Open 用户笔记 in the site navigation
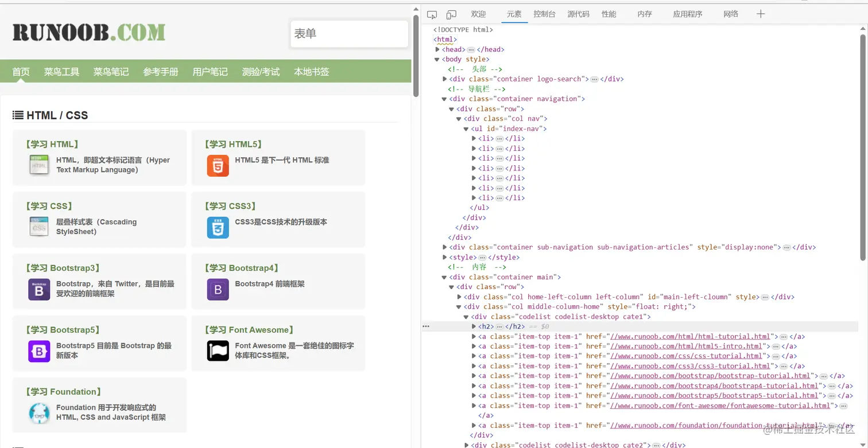This screenshot has height=448, width=868. (x=210, y=72)
